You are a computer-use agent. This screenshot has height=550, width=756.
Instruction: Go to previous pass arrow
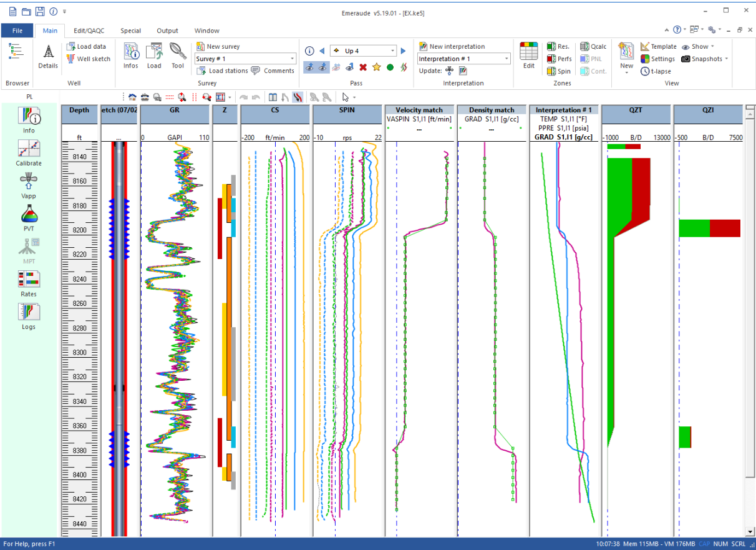pos(322,51)
